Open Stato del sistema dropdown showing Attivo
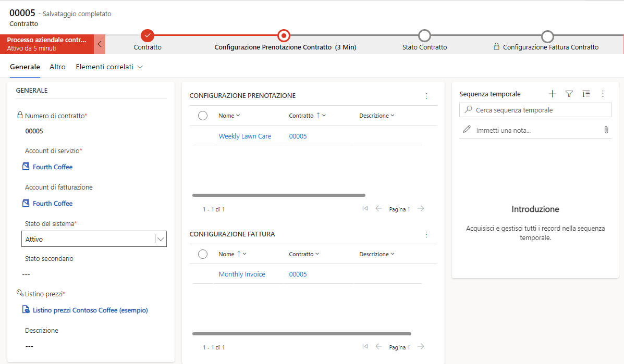 pyautogui.click(x=94, y=239)
